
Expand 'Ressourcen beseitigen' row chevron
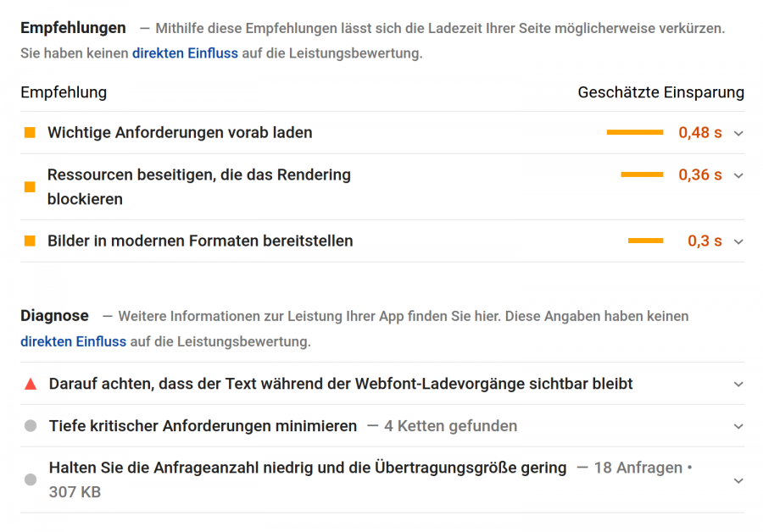pyautogui.click(x=738, y=175)
